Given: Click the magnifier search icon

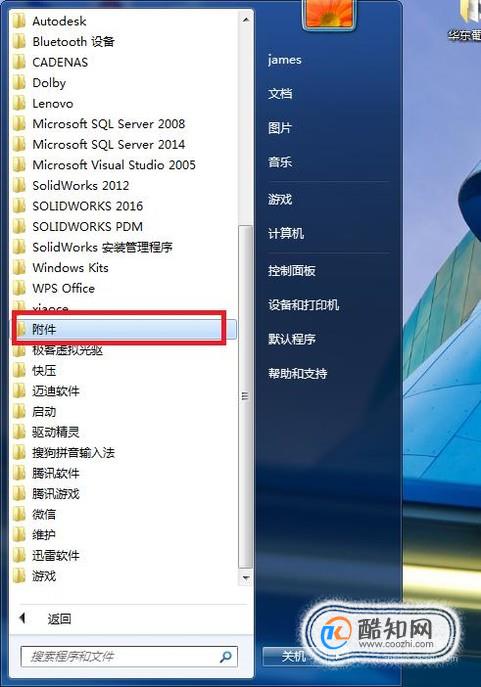Looking at the screenshot, I should pyautogui.click(x=226, y=656).
